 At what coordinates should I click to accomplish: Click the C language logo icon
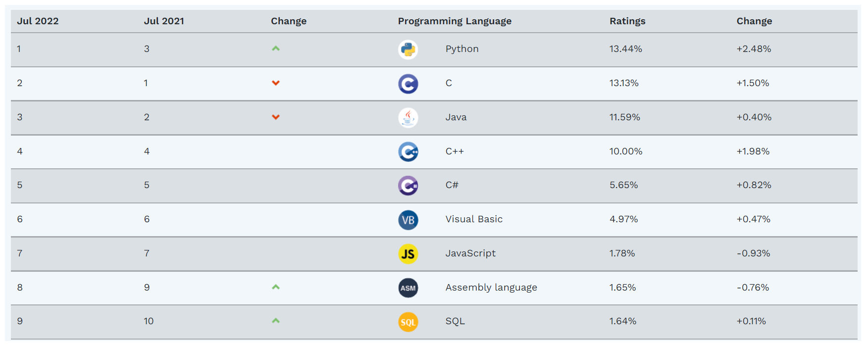[x=408, y=84]
